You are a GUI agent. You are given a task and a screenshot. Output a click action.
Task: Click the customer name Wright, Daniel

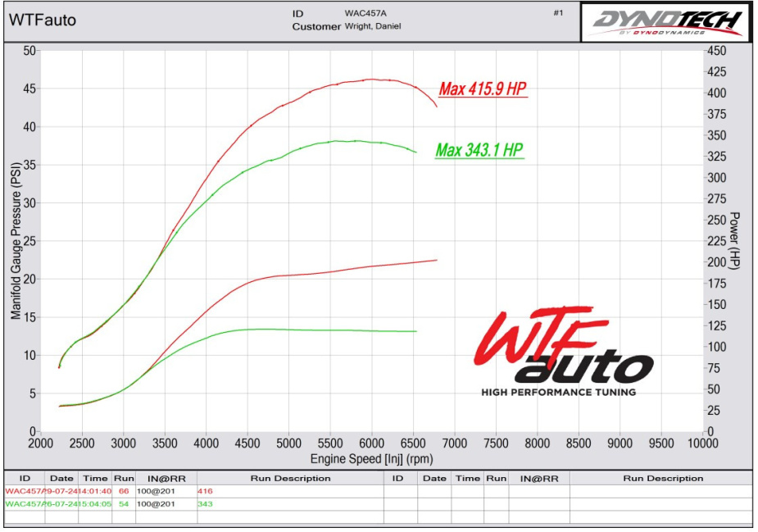coord(373,26)
